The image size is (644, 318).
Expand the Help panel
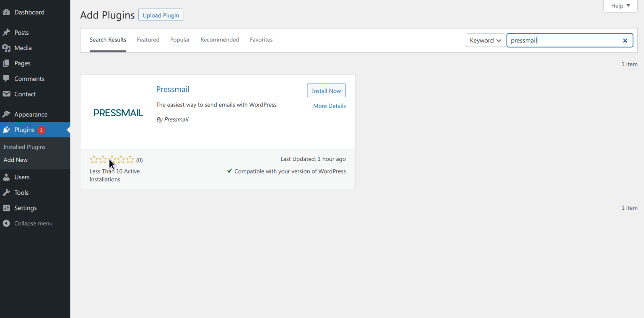621,6
